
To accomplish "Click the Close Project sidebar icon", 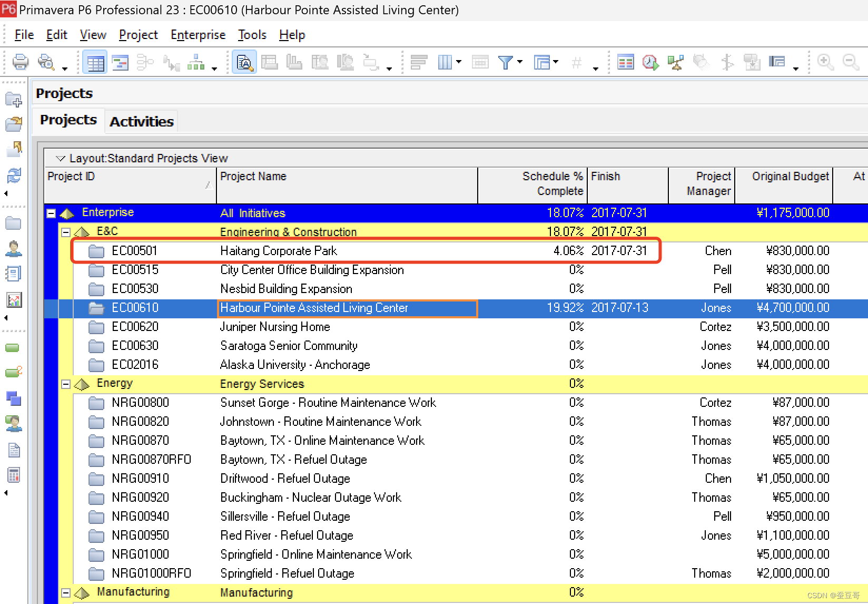I will [x=14, y=149].
